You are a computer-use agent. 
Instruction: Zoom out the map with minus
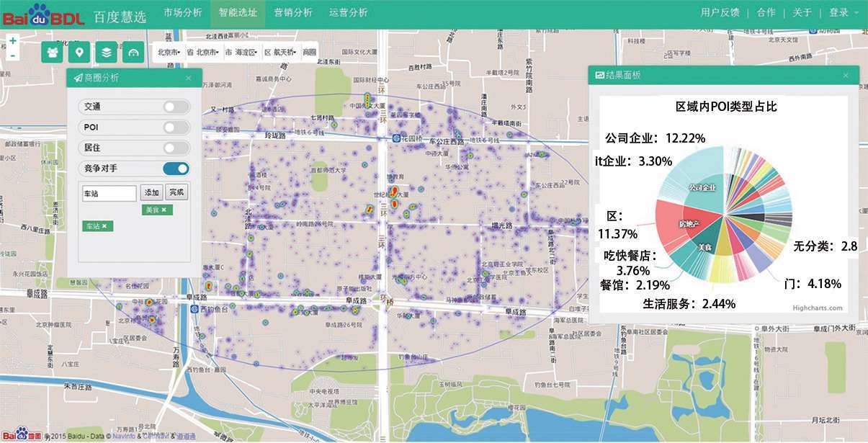[x=13, y=55]
